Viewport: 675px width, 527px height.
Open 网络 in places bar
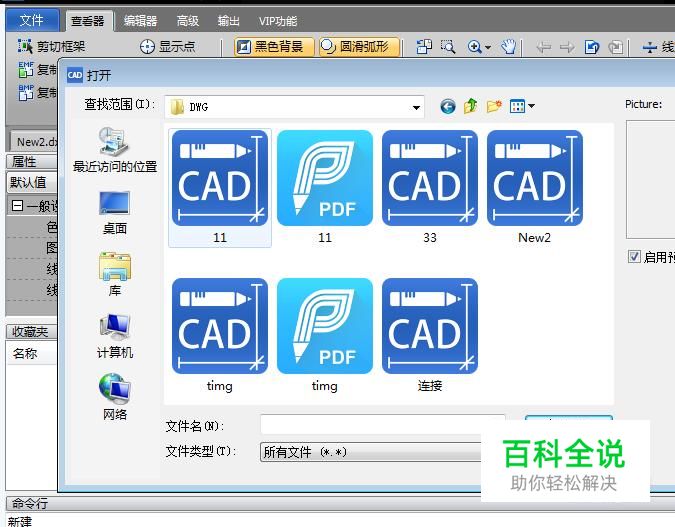coord(115,397)
